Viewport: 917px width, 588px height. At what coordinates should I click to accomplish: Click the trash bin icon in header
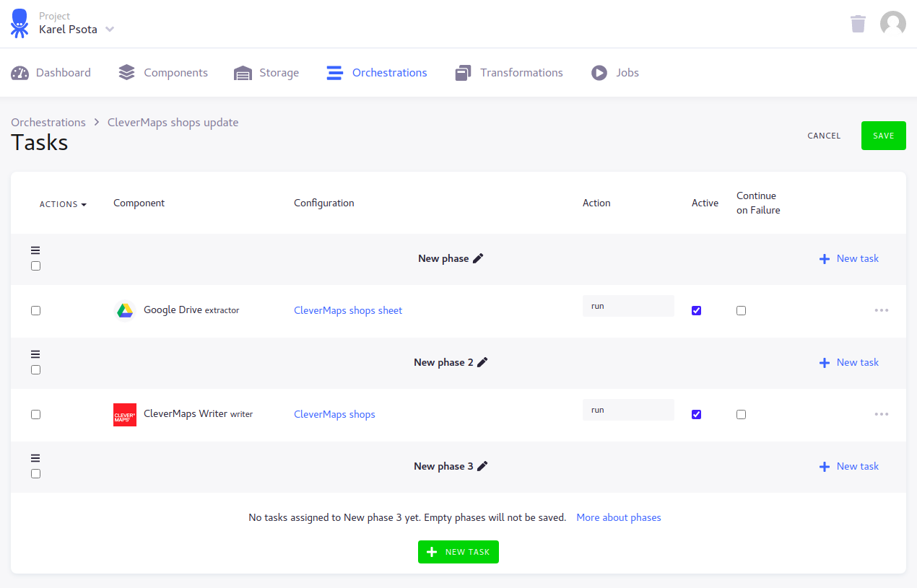point(858,24)
